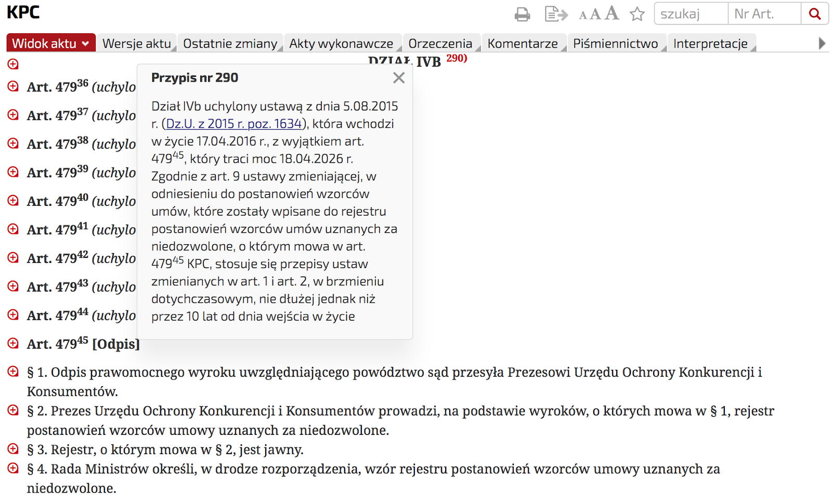Set largest font size A
Screen dimensions: 832x504
[x=612, y=13]
